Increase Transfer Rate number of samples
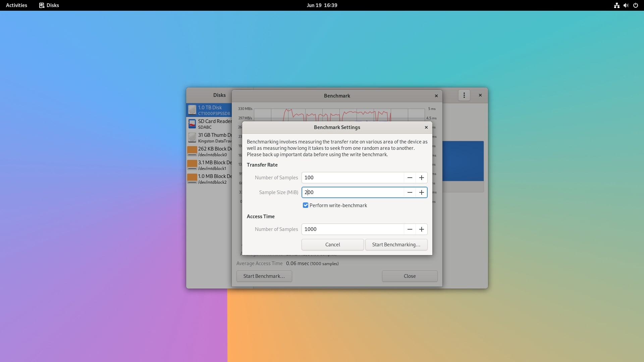Screen dimensions: 644x362 (x=421, y=178)
